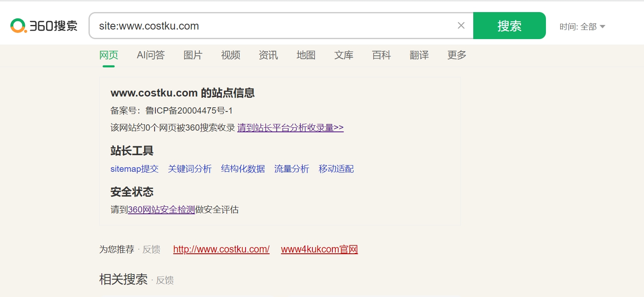Click the green 搜索 button

509,26
